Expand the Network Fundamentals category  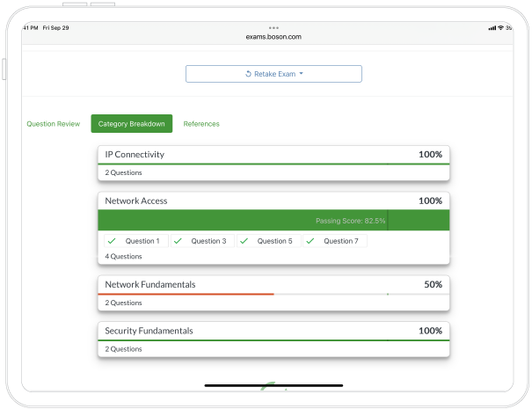(273, 285)
